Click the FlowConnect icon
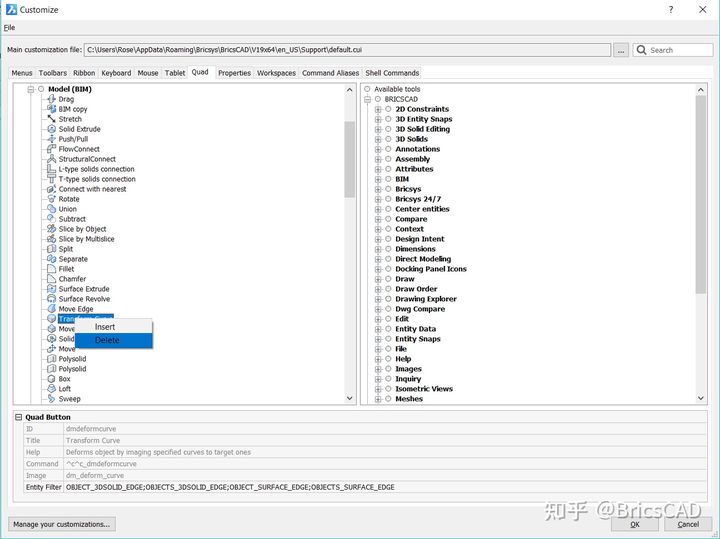 [51, 149]
